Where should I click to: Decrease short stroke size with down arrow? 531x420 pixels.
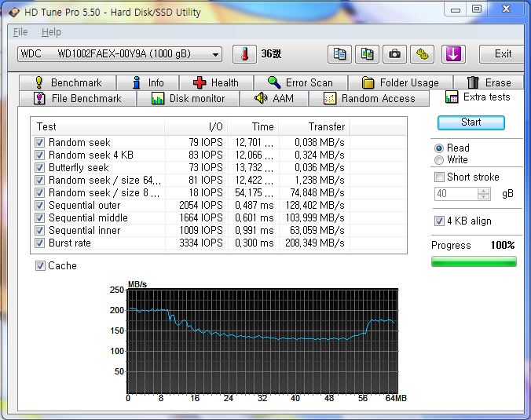(x=483, y=197)
